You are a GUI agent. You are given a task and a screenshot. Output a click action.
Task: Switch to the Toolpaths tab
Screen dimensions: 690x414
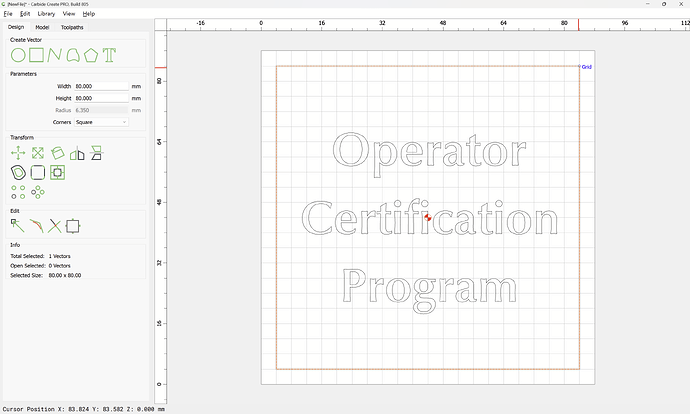click(x=72, y=27)
